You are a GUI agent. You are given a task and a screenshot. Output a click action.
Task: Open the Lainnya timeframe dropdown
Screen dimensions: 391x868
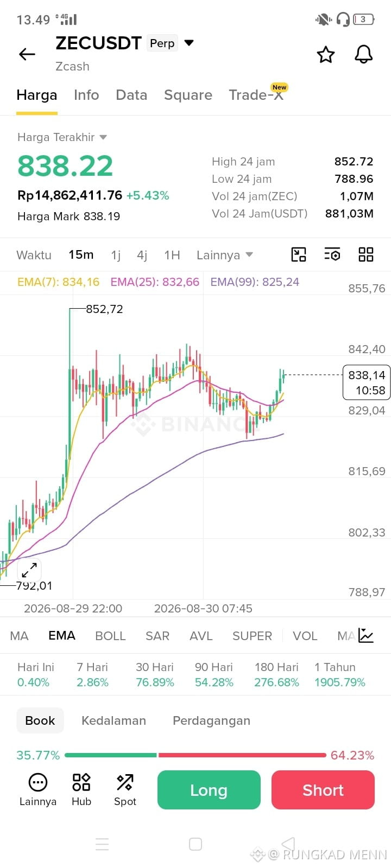pyautogui.click(x=225, y=255)
